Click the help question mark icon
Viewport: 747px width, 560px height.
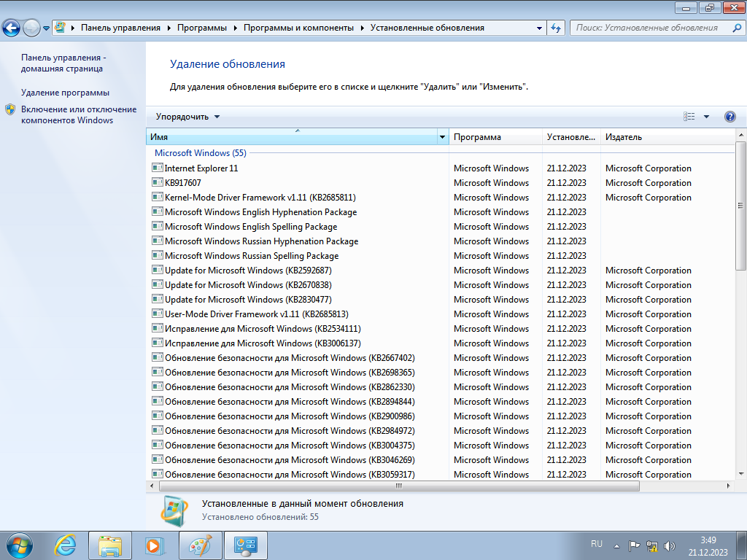[x=729, y=117]
